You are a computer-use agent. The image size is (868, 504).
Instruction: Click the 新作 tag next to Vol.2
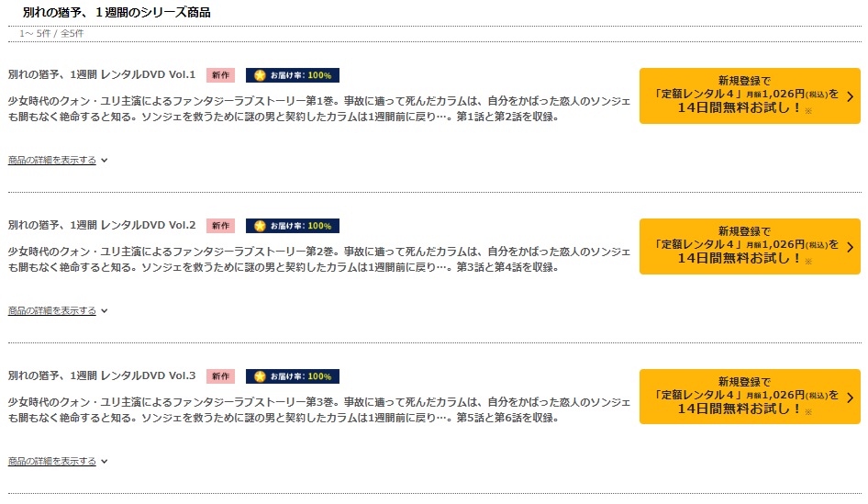[220, 226]
